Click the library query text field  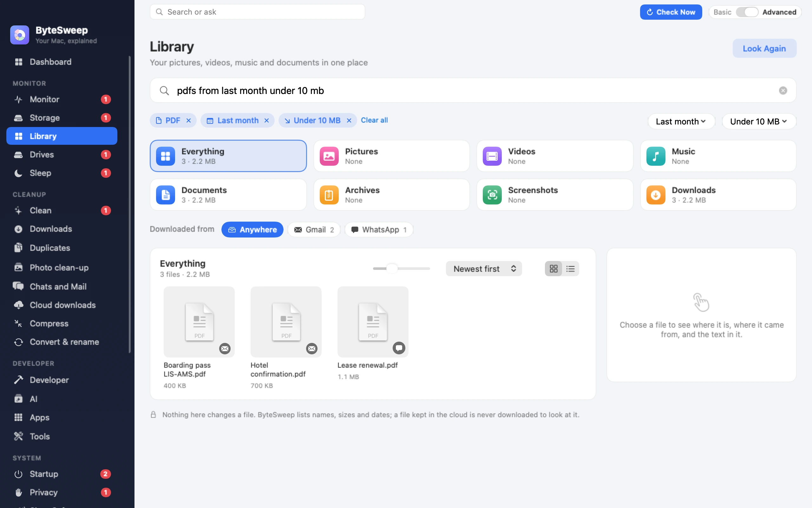click(x=473, y=90)
